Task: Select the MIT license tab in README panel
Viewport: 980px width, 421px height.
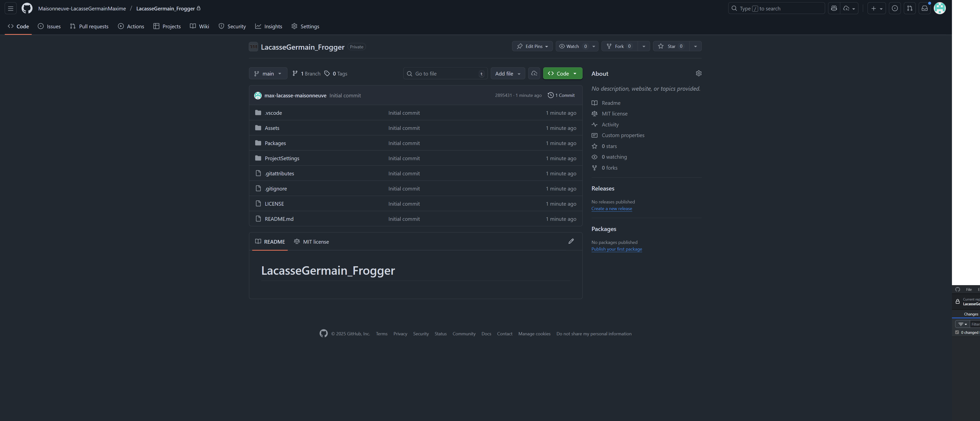Action: pos(311,242)
